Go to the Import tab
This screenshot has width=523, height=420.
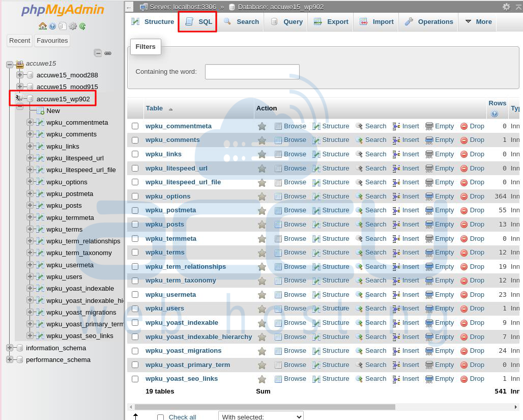(376, 22)
